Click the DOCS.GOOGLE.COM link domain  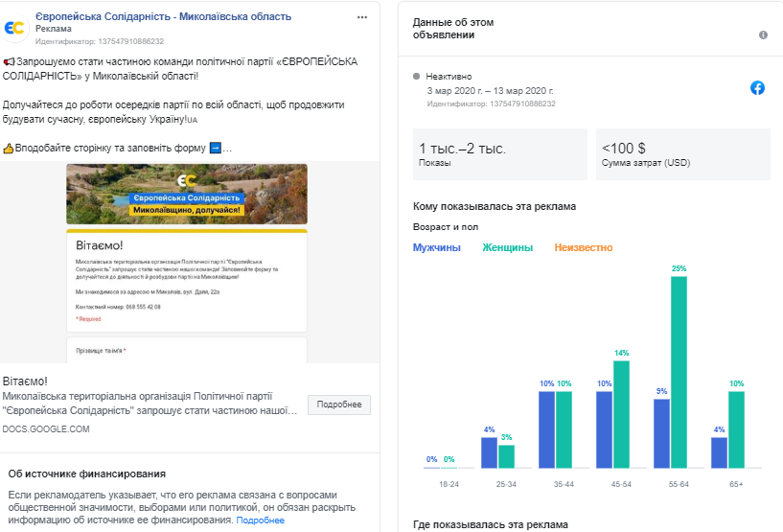(46, 429)
